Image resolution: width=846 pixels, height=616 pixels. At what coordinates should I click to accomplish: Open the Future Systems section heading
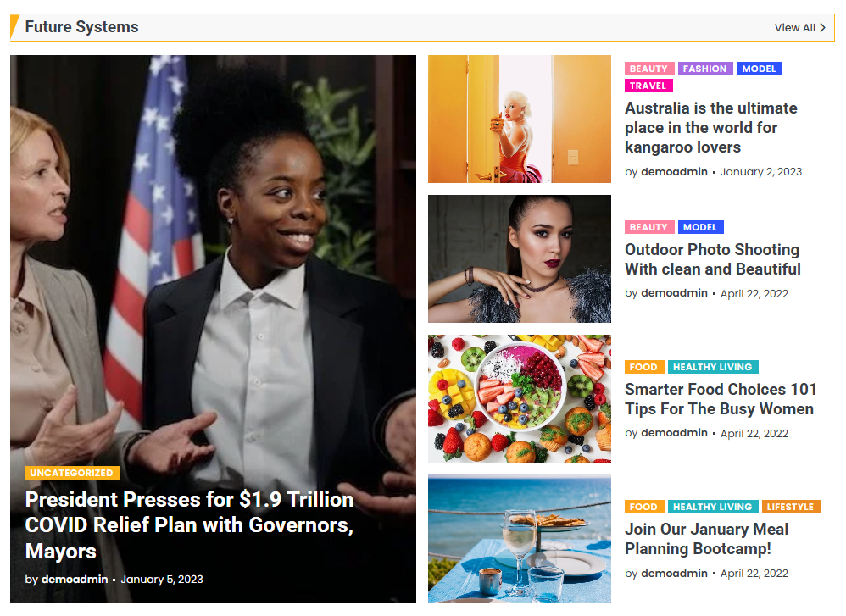pyautogui.click(x=81, y=27)
